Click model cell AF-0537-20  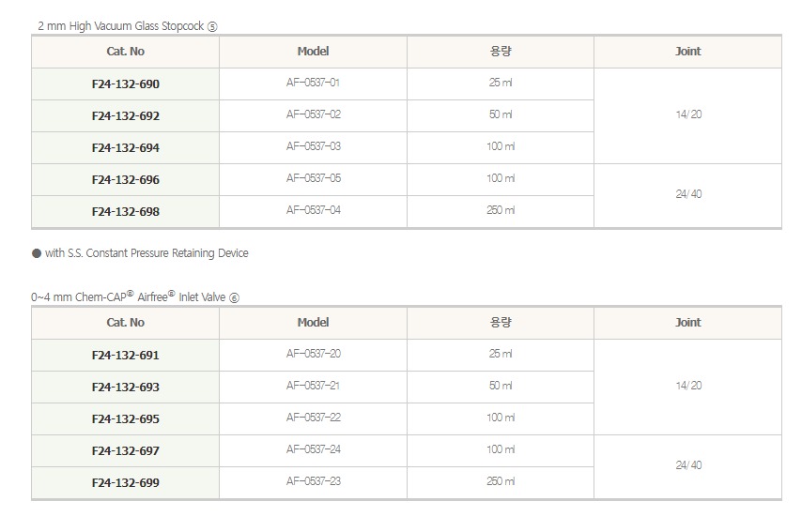pos(313,355)
